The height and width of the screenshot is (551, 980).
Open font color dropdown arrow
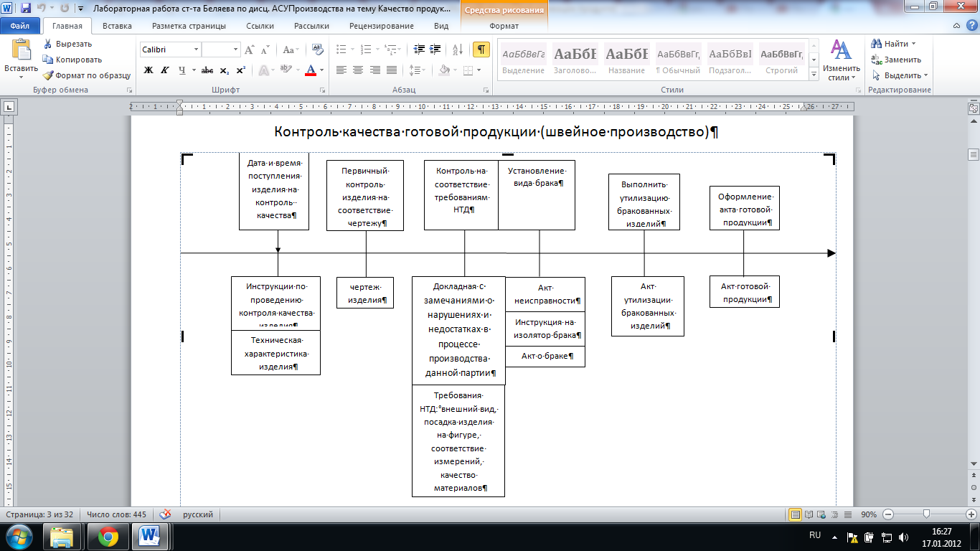322,70
